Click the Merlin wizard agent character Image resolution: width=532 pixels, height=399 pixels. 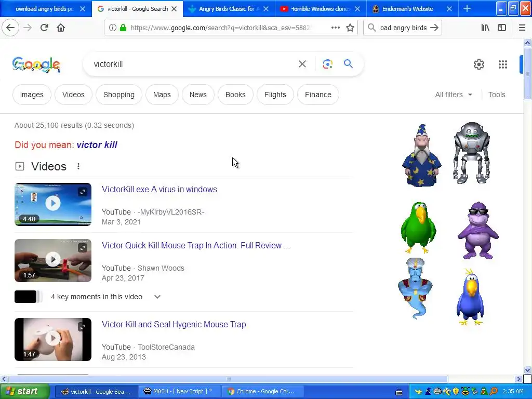[x=421, y=155]
